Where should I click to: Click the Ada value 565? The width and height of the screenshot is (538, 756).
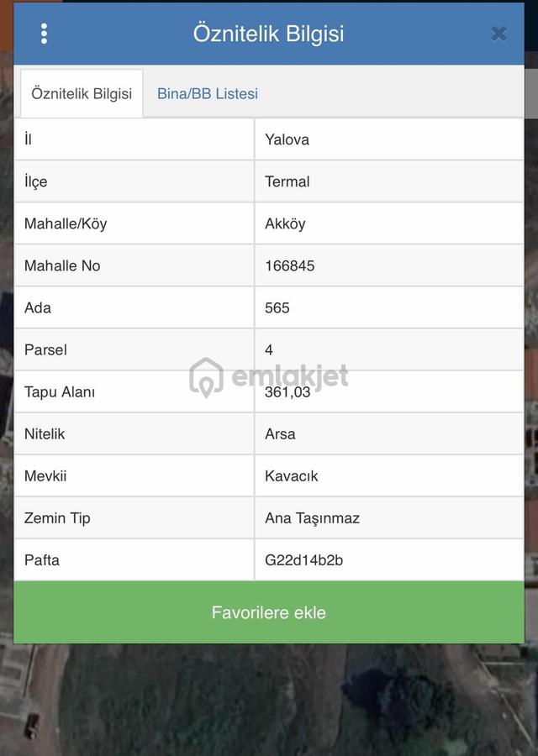(x=277, y=307)
